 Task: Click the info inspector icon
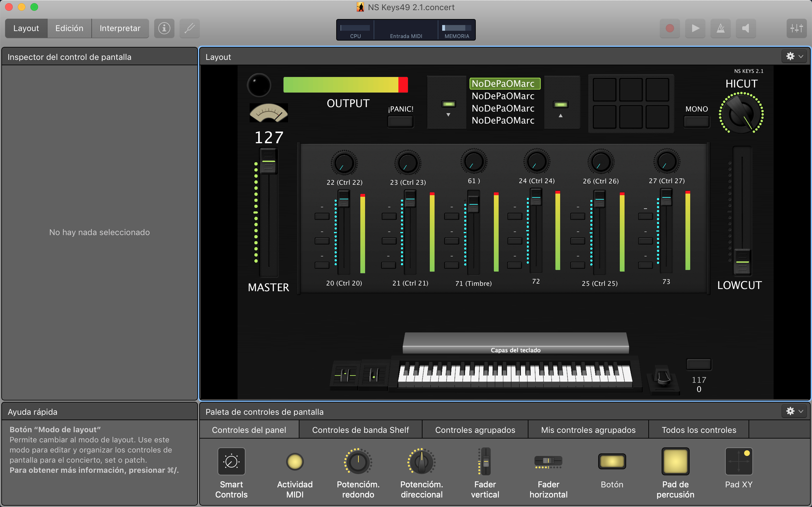coord(164,28)
